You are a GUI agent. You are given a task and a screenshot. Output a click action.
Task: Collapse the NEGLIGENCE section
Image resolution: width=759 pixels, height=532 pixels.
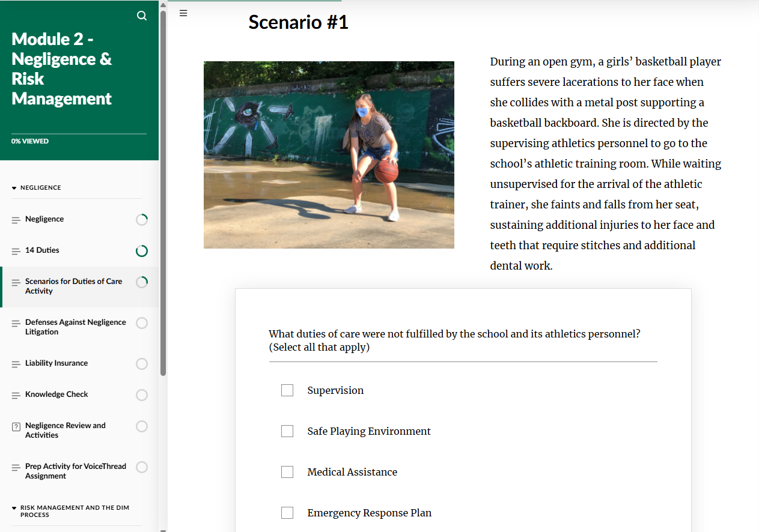coord(14,187)
